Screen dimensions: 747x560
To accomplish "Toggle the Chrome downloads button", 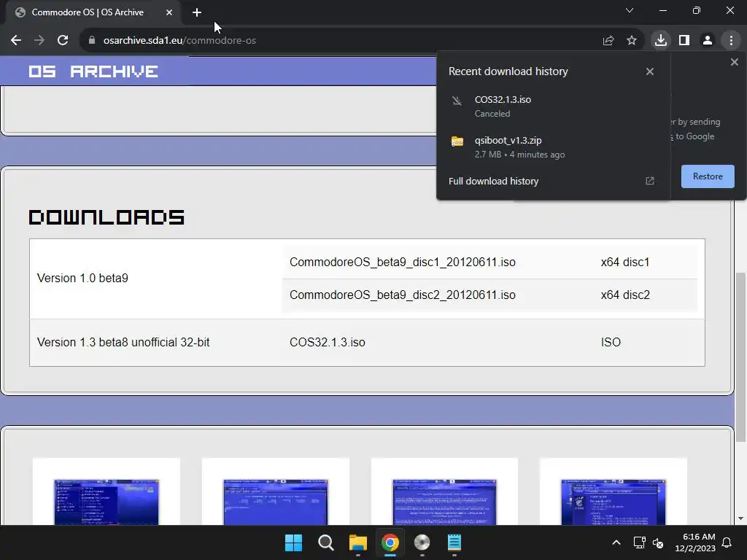I will click(661, 40).
